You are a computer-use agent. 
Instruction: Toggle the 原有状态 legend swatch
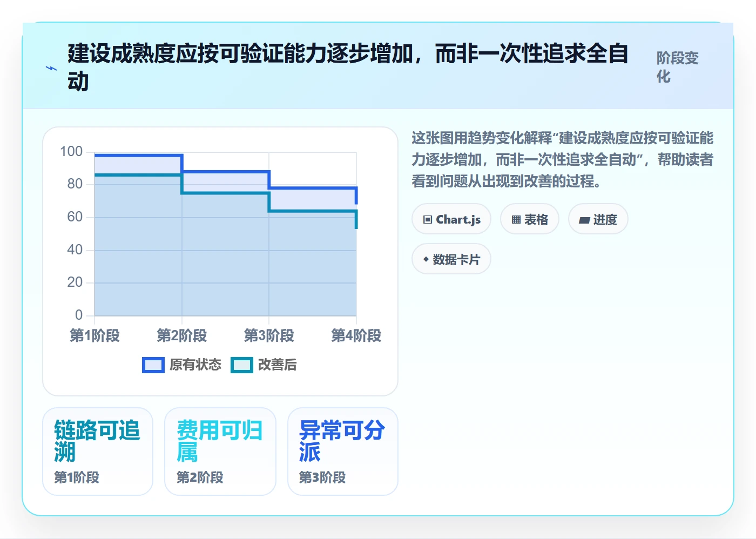153,365
